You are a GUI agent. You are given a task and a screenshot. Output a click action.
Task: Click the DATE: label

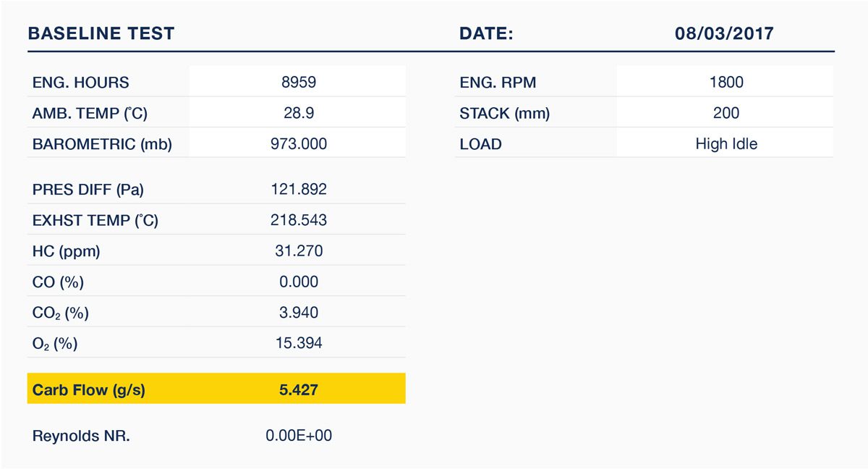point(486,34)
